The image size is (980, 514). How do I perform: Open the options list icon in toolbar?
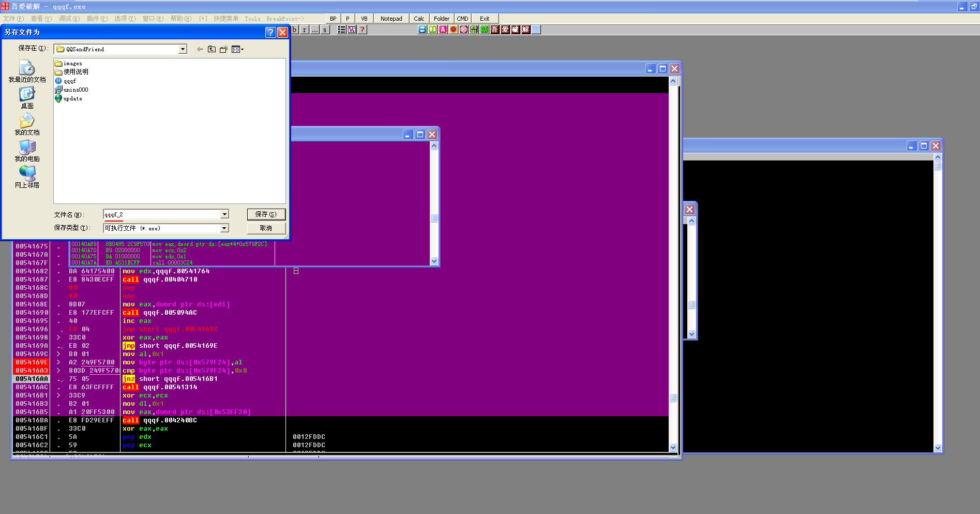[x=342, y=30]
